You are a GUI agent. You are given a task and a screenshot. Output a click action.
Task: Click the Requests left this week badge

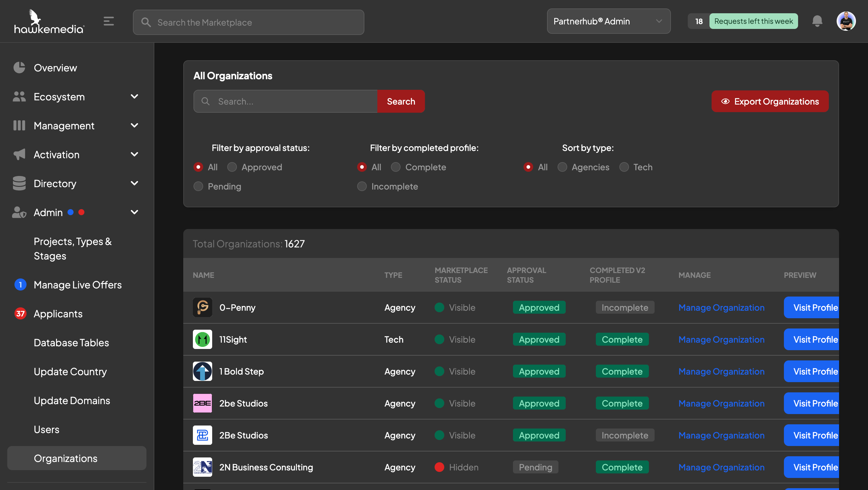pos(753,21)
